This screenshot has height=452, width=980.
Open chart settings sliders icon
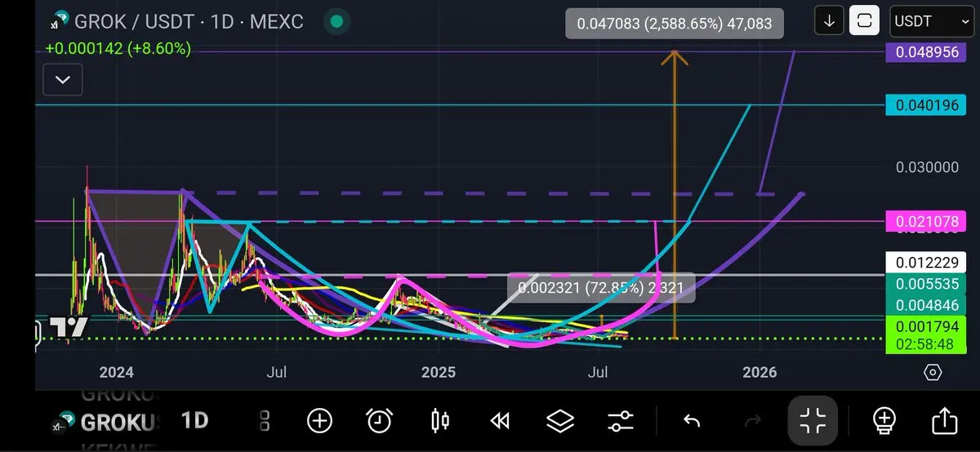coord(621,421)
